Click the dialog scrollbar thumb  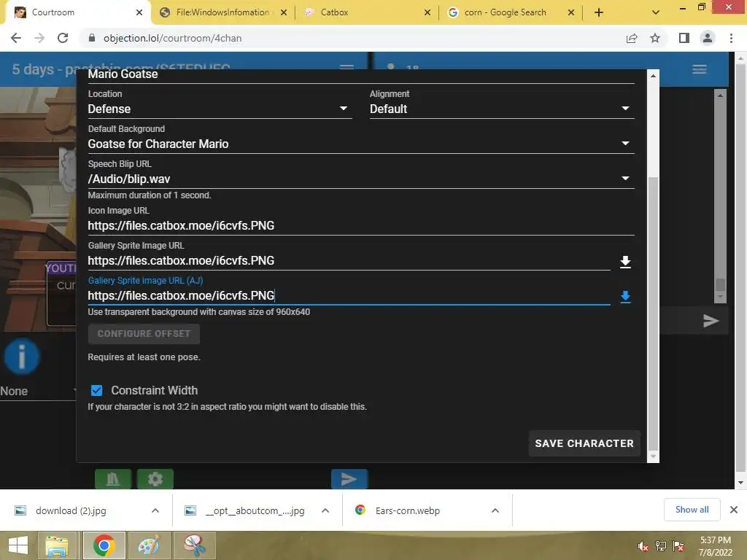653,314
